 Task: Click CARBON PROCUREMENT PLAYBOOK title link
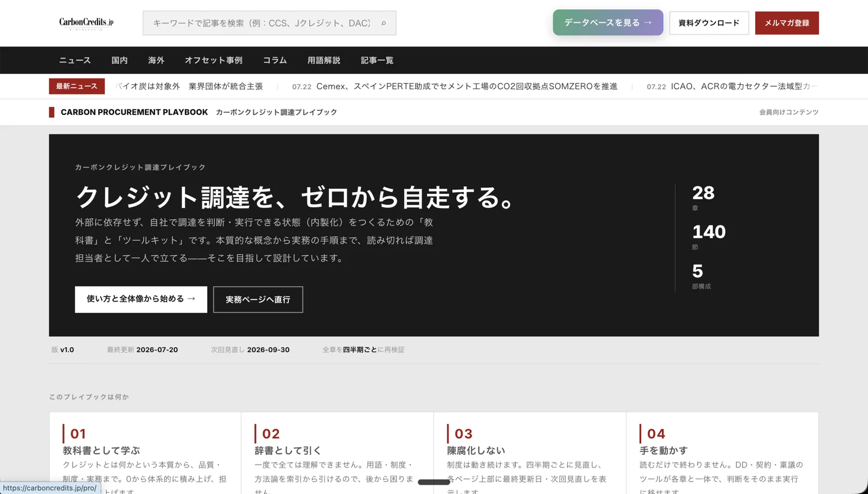tap(134, 112)
